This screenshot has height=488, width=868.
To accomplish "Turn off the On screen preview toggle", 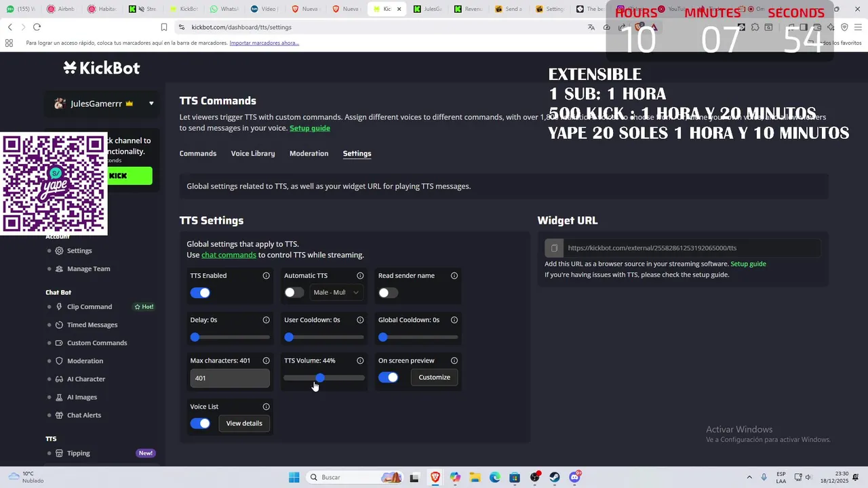I will [389, 378].
